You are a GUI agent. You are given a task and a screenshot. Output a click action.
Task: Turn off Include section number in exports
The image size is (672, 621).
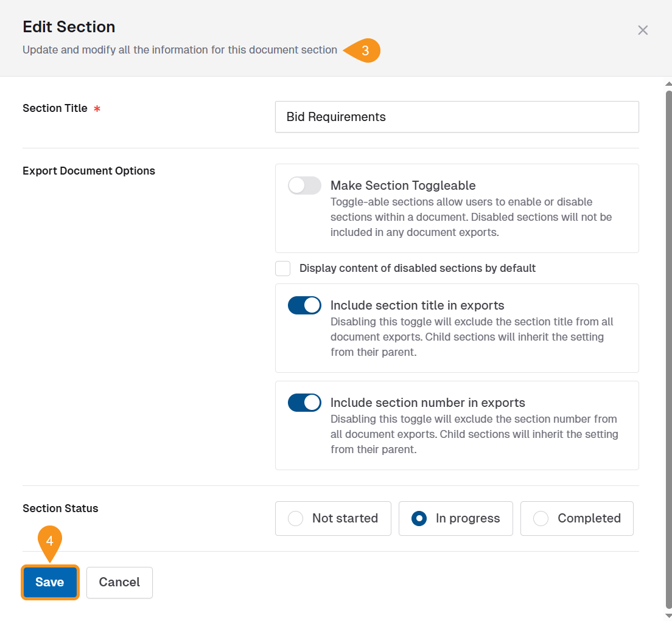pyautogui.click(x=304, y=403)
